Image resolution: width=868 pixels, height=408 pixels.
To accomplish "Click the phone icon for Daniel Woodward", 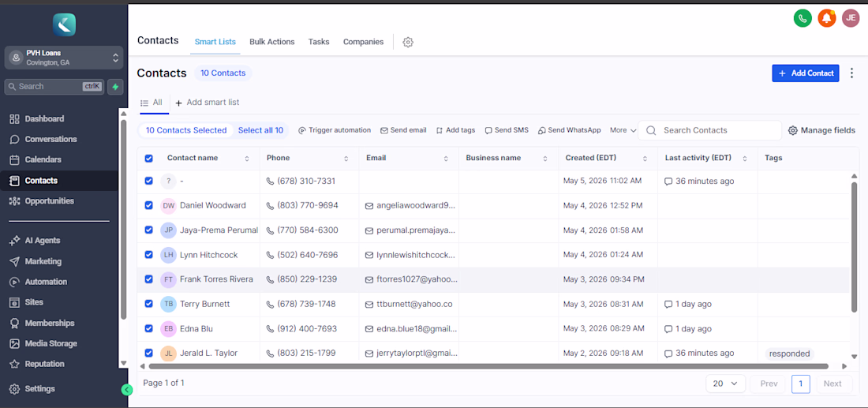I will point(270,205).
